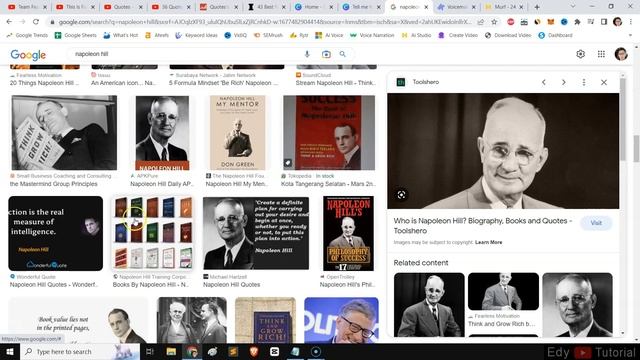Go to the next image in preview panel
The height and width of the screenshot is (360, 640).
tap(564, 82)
